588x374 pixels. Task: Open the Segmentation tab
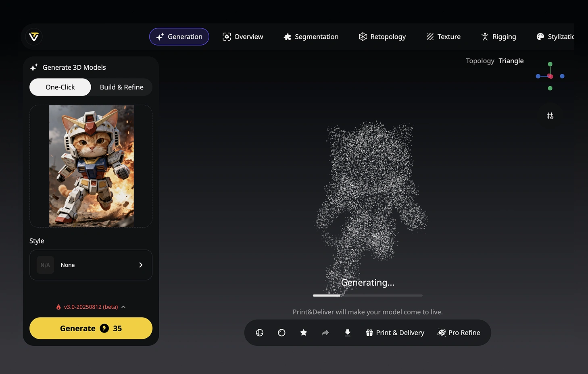pyautogui.click(x=311, y=37)
